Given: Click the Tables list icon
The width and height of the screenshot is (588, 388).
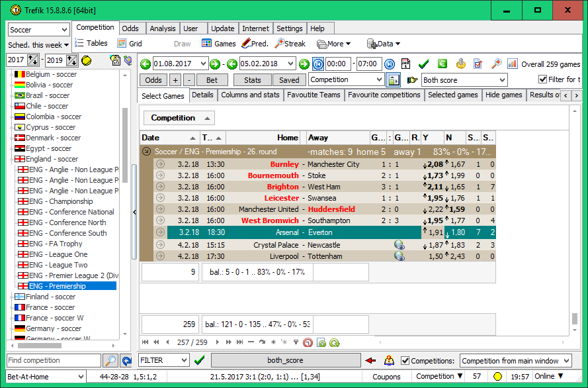Looking at the screenshot, I should 79,43.
